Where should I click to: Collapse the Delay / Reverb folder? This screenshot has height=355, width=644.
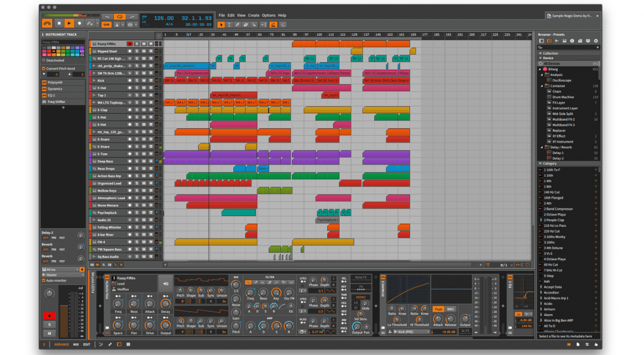tap(542, 147)
